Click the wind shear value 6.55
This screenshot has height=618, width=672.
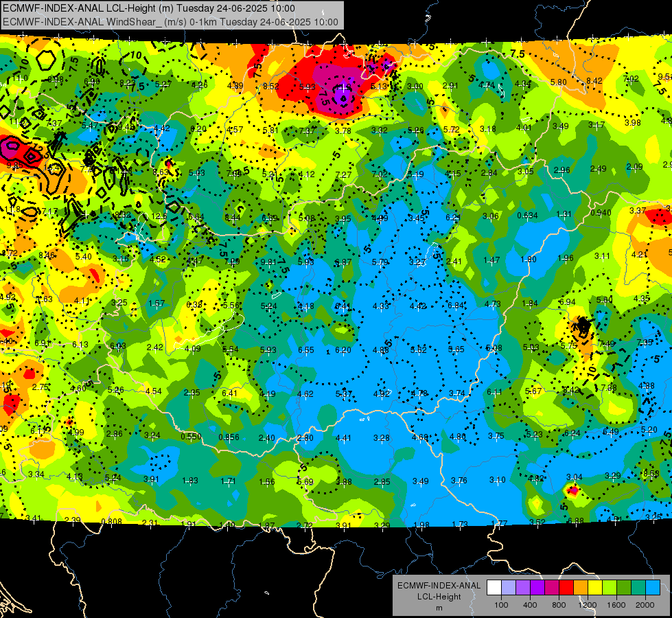click(306, 350)
